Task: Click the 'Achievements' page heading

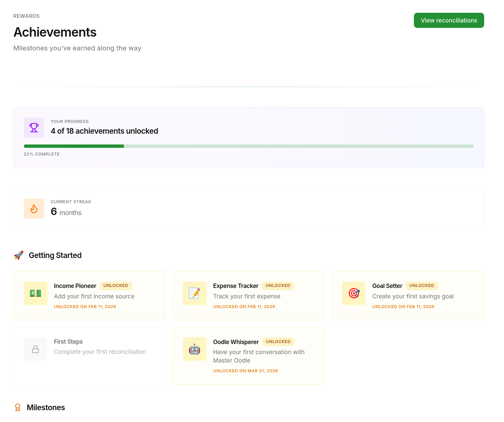Action: point(55,32)
